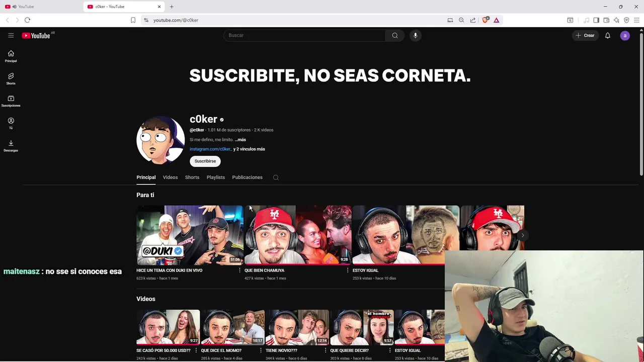Click inside the Buscar search field
644x362 pixels.
click(x=304, y=35)
